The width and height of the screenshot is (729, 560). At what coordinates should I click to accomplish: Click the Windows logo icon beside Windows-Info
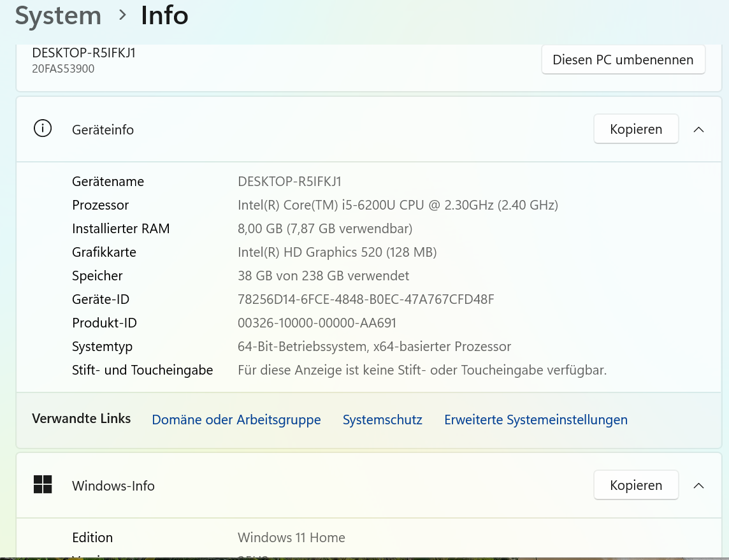pyautogui.click(x=43, y=484)
